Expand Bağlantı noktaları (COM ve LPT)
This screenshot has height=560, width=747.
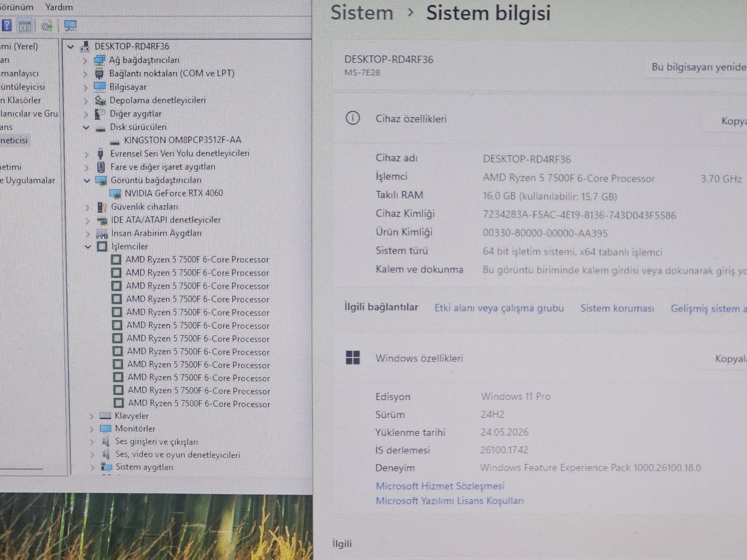tap(85, 74)
